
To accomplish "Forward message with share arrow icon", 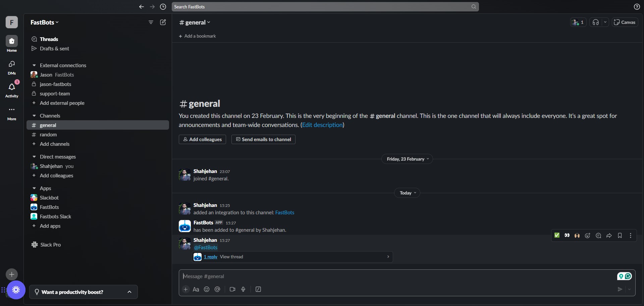I will tap(609, 235).
